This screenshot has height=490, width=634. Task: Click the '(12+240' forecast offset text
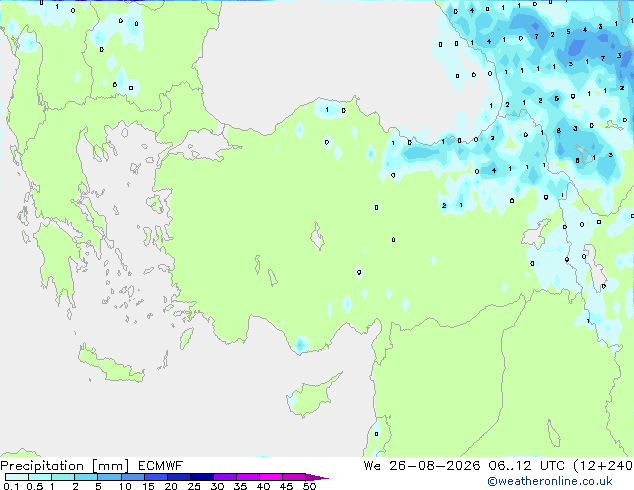[x=603, y=466]
